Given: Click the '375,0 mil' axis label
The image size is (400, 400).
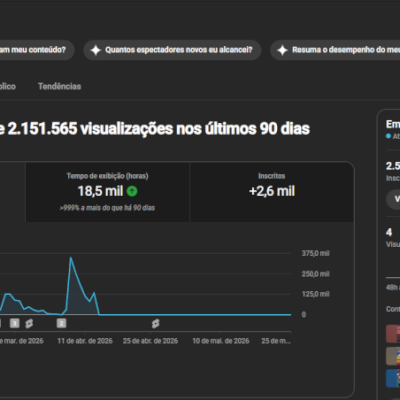Looking at the screenshot, I should [315, 253].
